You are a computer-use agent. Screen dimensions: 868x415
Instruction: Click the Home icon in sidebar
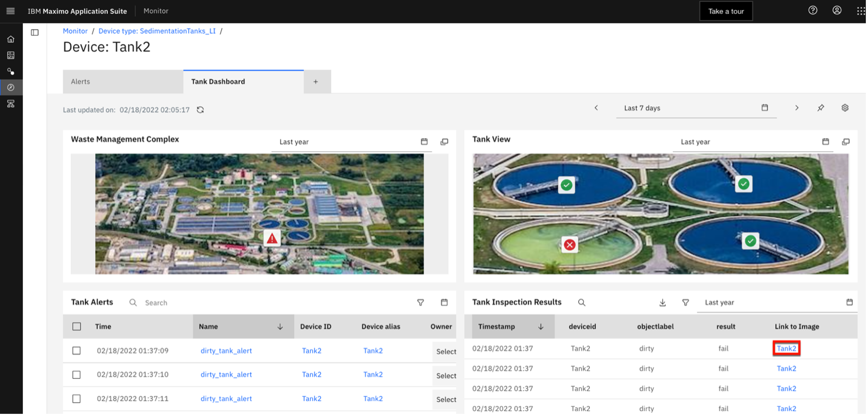11,39
